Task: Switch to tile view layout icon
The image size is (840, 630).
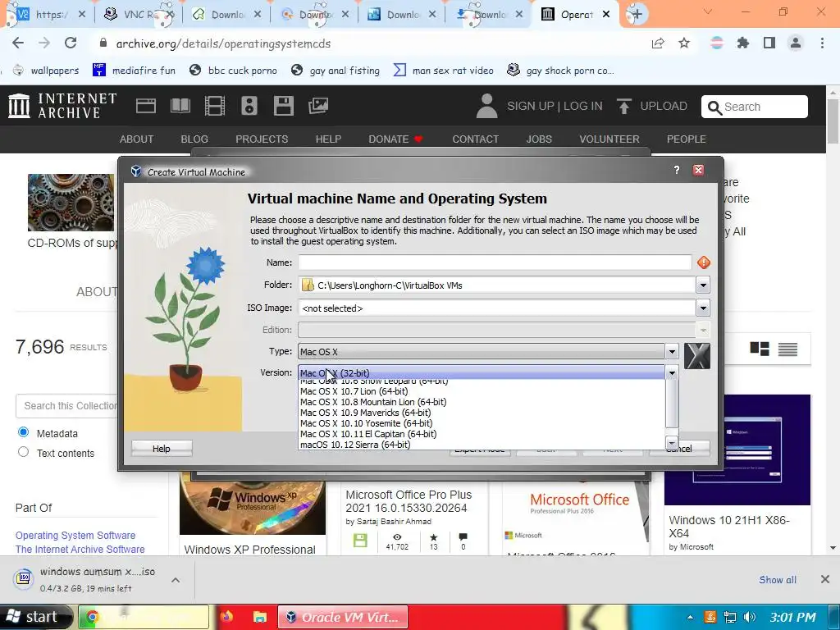Action: 759,349
